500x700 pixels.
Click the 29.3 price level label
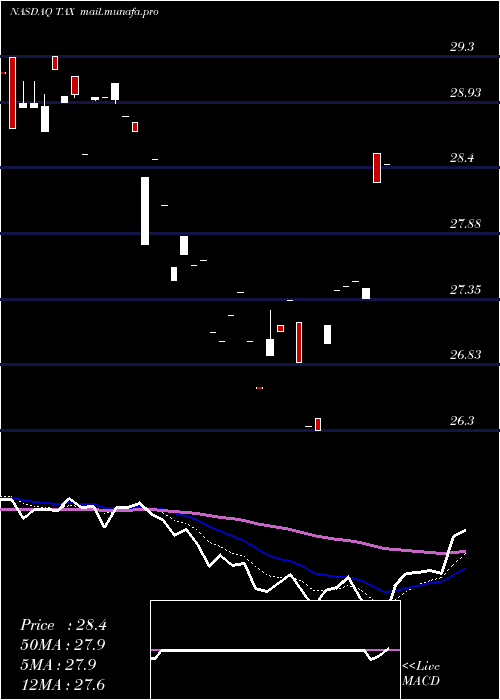462,47
